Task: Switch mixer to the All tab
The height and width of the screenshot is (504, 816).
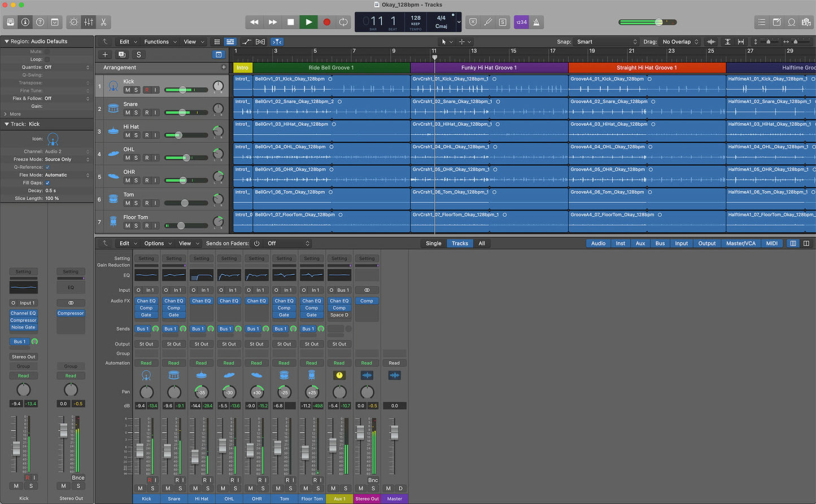Action: tap(482, 243)
